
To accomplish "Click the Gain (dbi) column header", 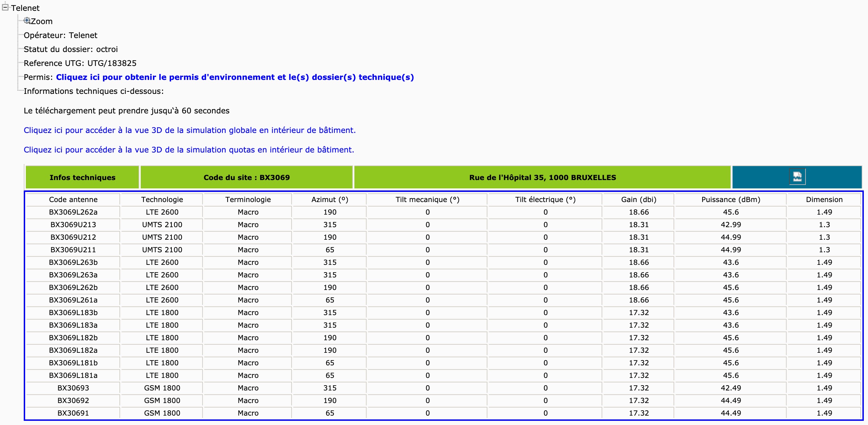I will click(639, 200).
